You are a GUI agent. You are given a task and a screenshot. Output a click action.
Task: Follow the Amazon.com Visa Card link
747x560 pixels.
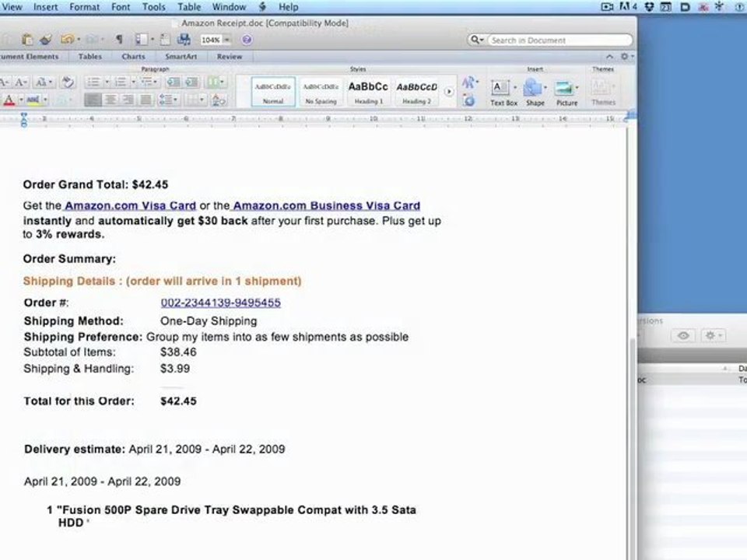point(130,205)
